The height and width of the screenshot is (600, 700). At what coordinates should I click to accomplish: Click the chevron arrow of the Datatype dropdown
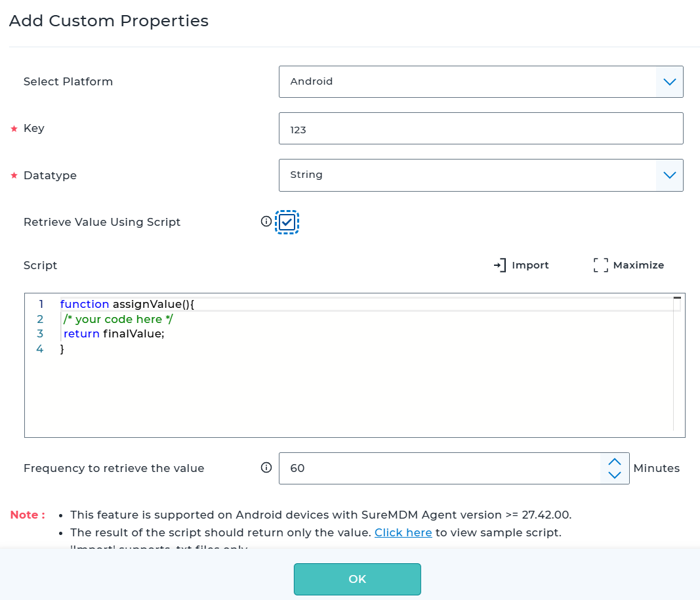[x=669, y=175]
